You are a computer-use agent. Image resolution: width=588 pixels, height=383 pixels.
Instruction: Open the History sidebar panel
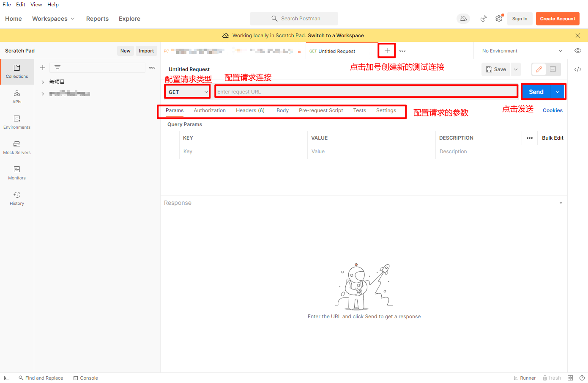[17, 198]
